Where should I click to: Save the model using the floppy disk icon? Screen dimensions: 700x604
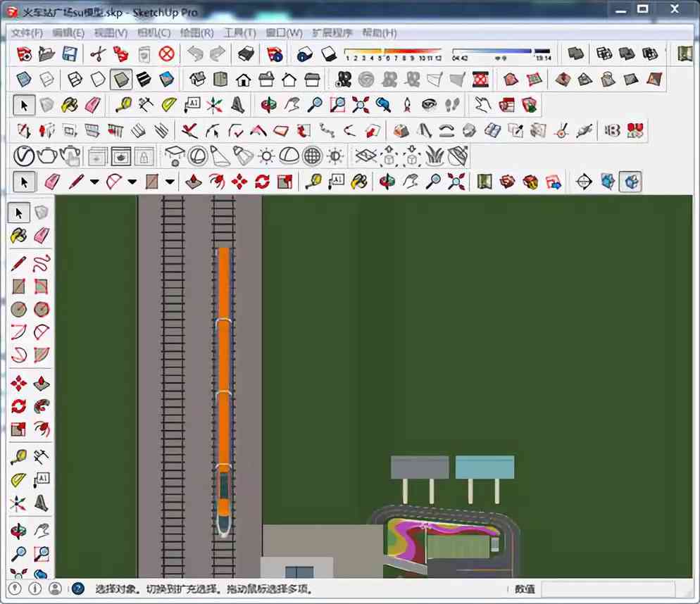coord(70,54)
